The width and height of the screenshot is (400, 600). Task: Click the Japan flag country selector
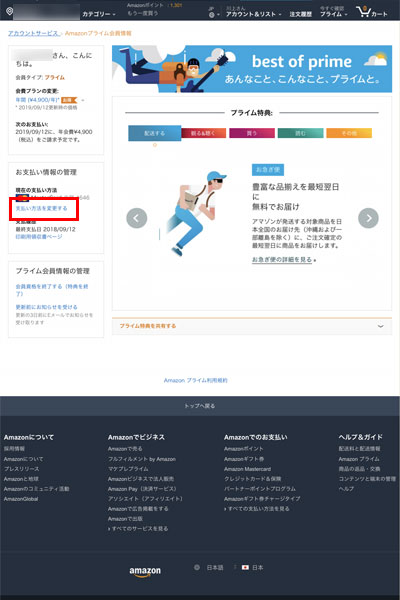tap(253, 567)
